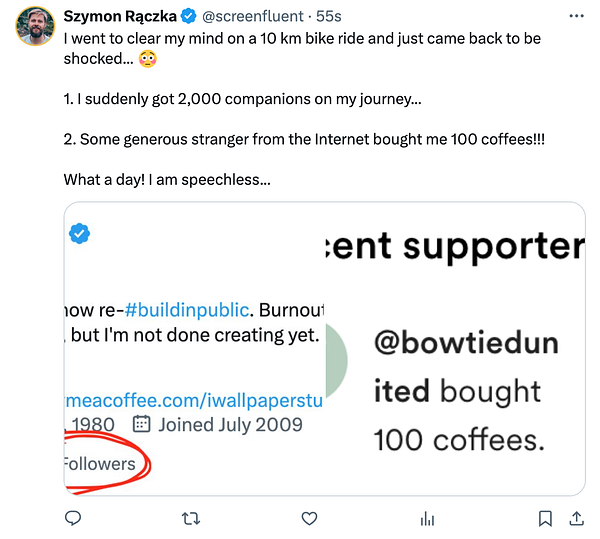Bookmark this tweet
Image resolution: width=600 pixels, height=539 pixels.
(546, 518)
